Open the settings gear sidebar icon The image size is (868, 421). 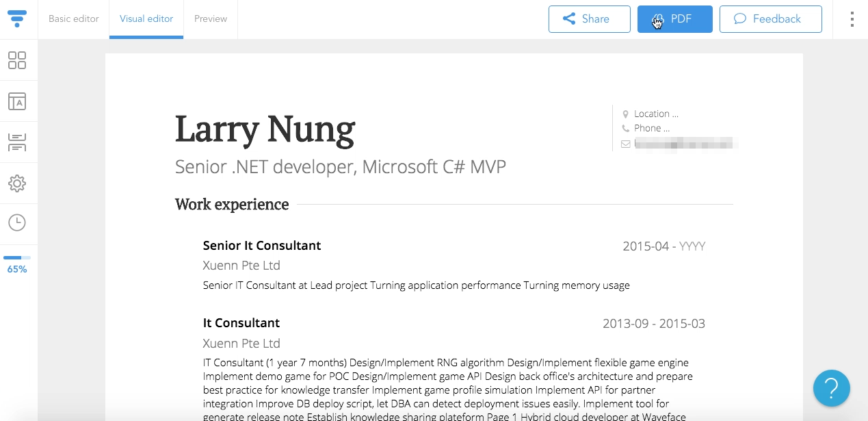coord(17,183)
